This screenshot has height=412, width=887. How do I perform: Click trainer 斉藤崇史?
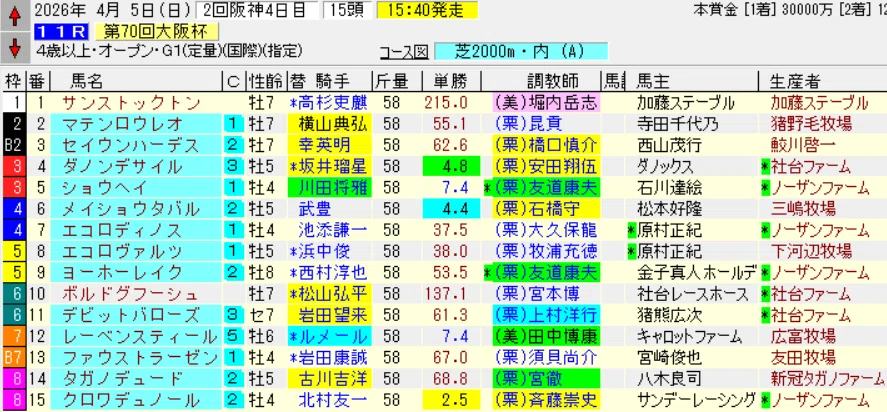(x=545, y=401)
